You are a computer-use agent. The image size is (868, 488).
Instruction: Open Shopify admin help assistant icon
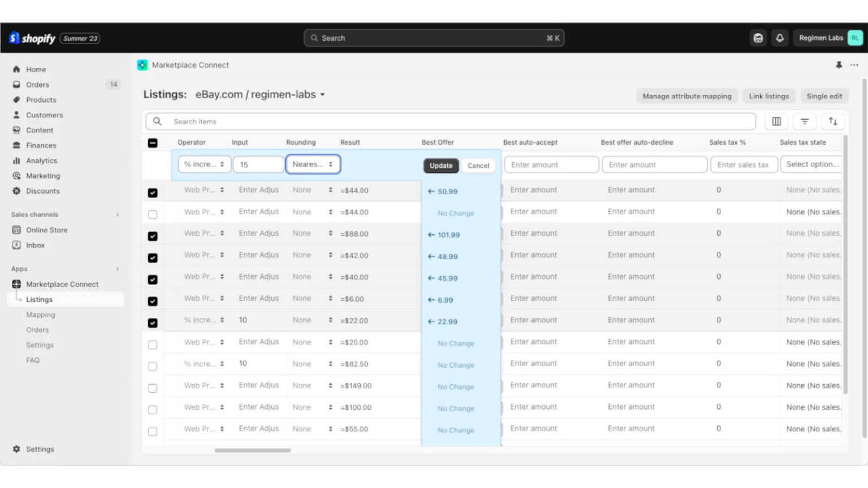pos(758,38)
